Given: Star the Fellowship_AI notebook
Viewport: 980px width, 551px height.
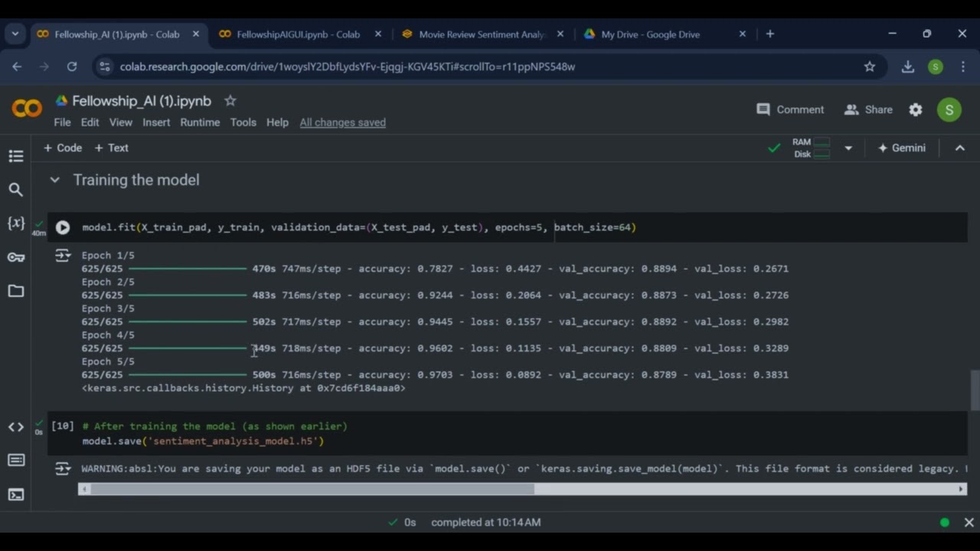Looking at the screenshot, I should click(x=230, y=100).
